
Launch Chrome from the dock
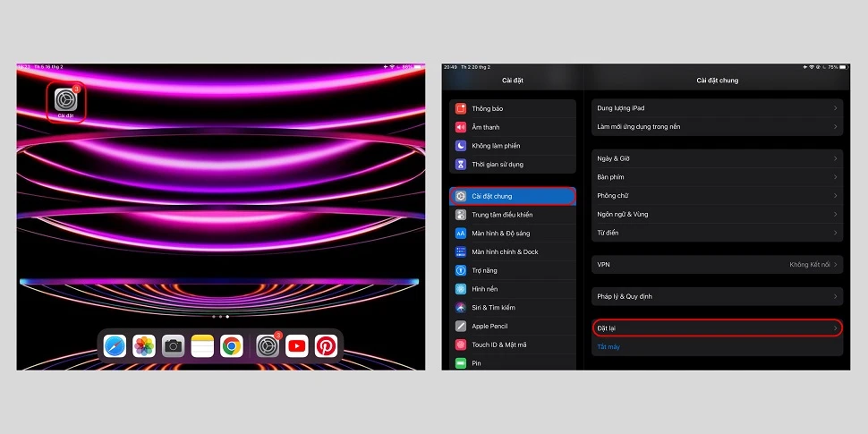232,346
